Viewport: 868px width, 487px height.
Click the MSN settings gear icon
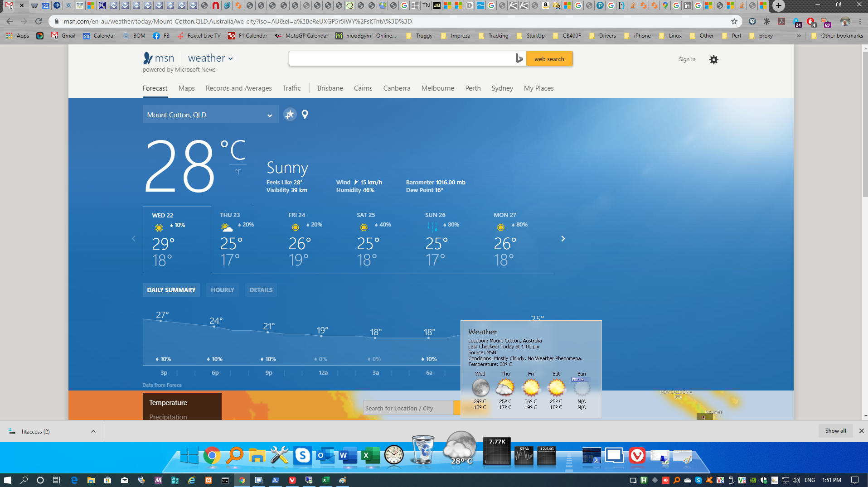[x=713, y=59]
